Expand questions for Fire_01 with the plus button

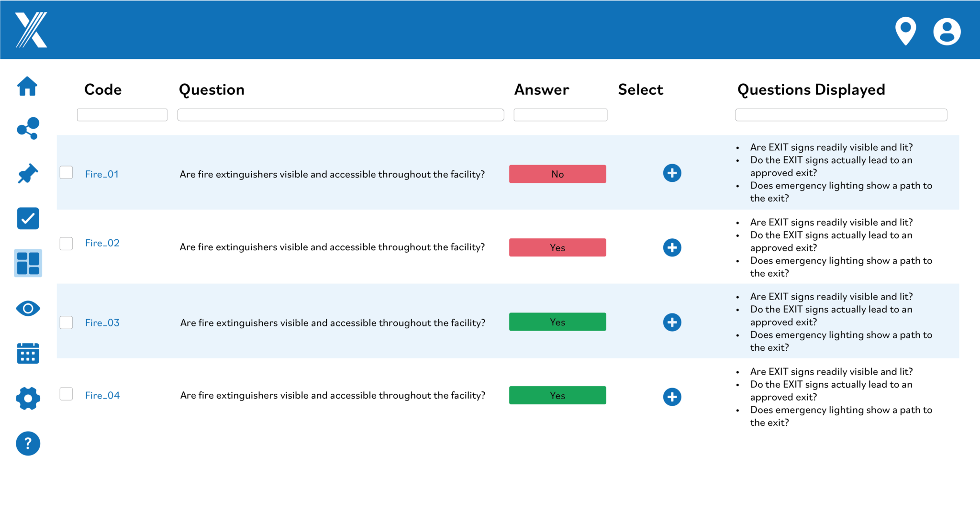point(672,173)
